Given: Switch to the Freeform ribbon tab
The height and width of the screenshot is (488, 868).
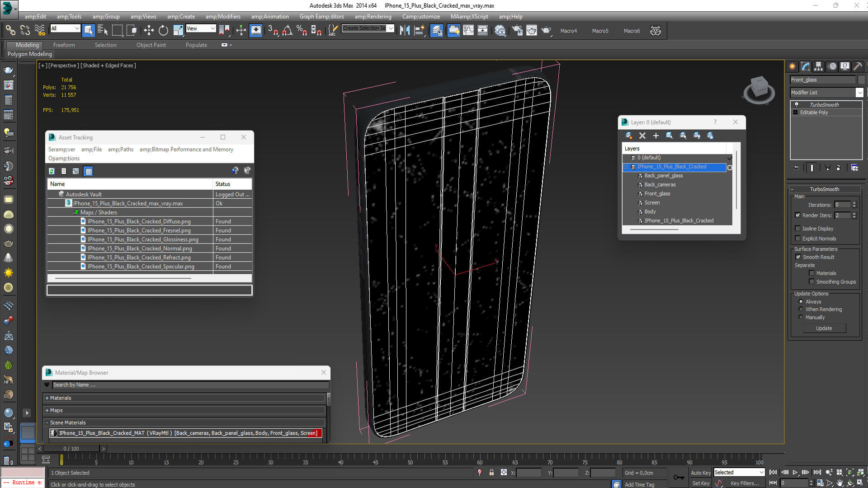Looking at the screenshot, I should click(x=64, y=45).
